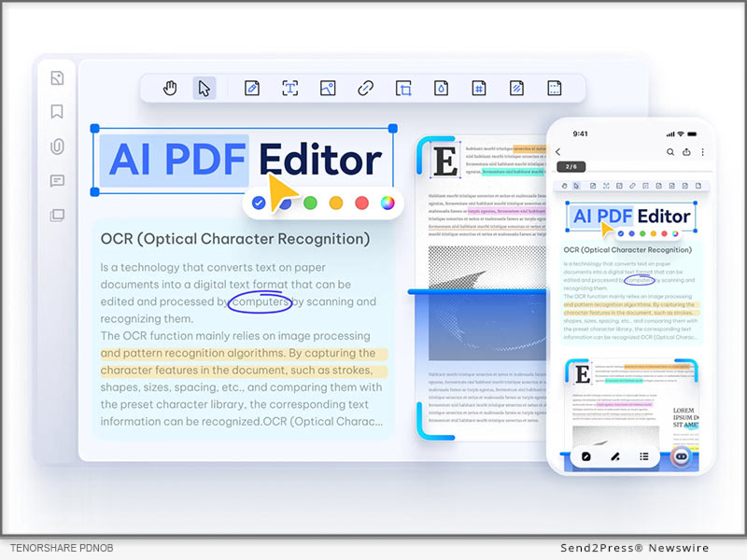Activate the Select cursor tool

pos(204,88)
